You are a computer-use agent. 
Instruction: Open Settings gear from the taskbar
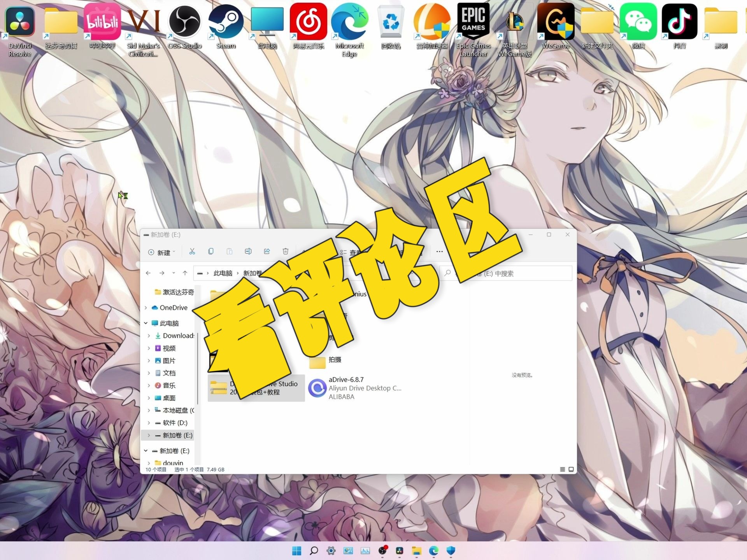click(331, 551)
